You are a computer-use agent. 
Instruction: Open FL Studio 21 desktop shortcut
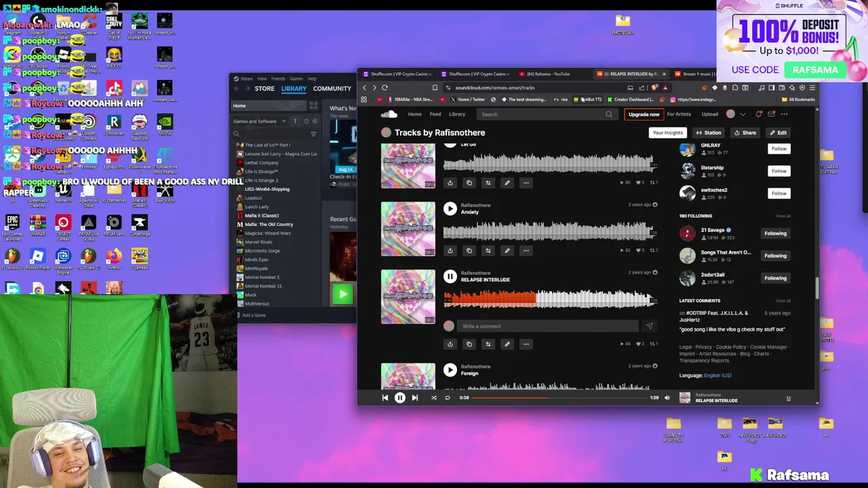tap(89, 258)
